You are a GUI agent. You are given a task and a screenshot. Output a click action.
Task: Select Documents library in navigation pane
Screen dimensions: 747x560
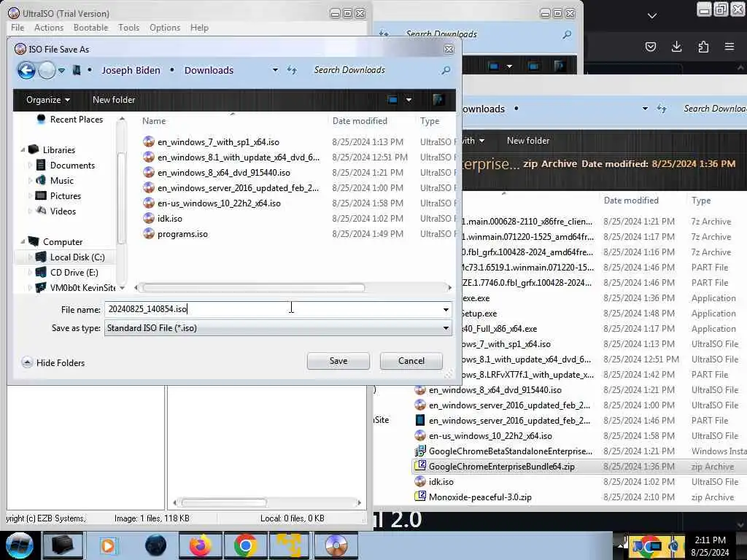pos(66,166)
